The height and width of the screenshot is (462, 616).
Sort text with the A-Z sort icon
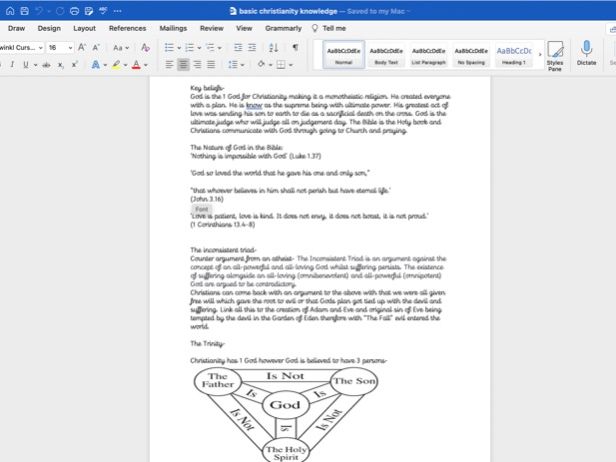(273, 48)
